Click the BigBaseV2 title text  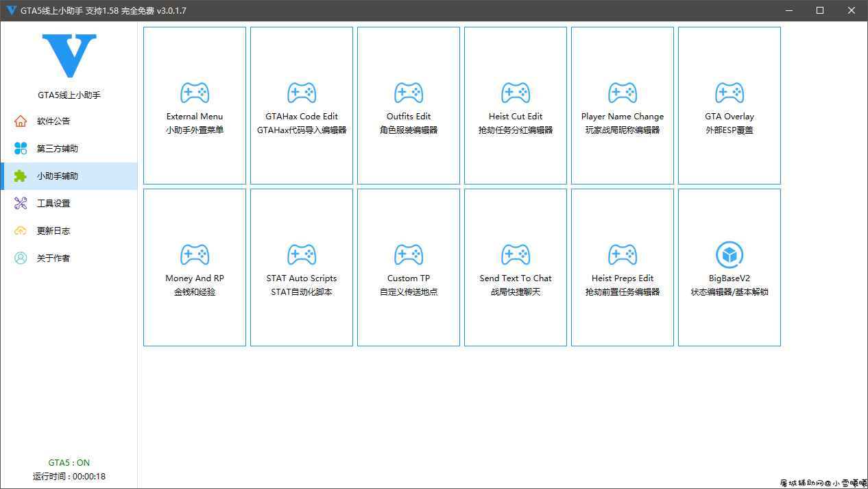tap(730, 278)
